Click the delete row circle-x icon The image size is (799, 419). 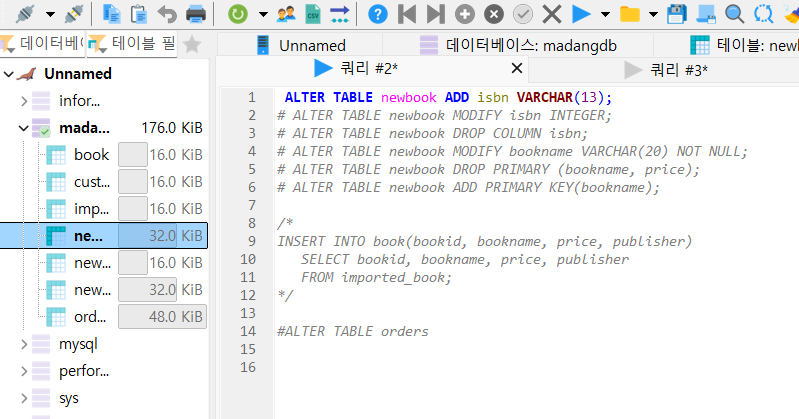point(493,14)
